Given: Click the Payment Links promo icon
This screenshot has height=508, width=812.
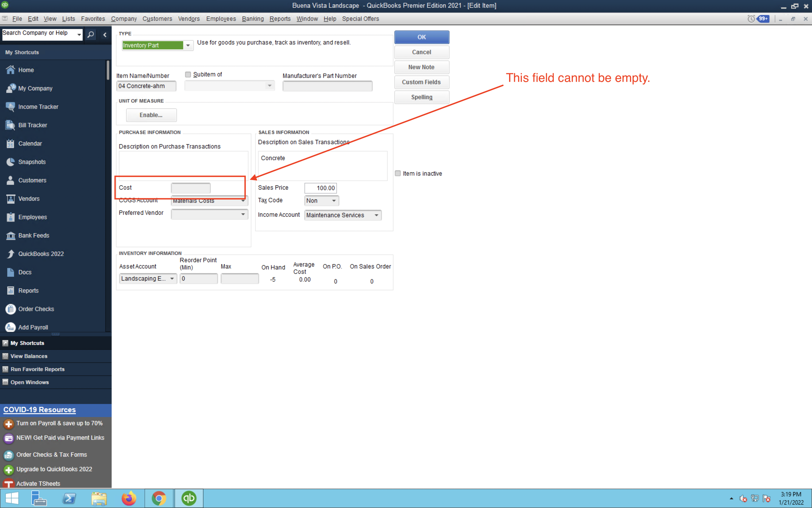Looking at the screenshot, I should (x=8, y=438).
